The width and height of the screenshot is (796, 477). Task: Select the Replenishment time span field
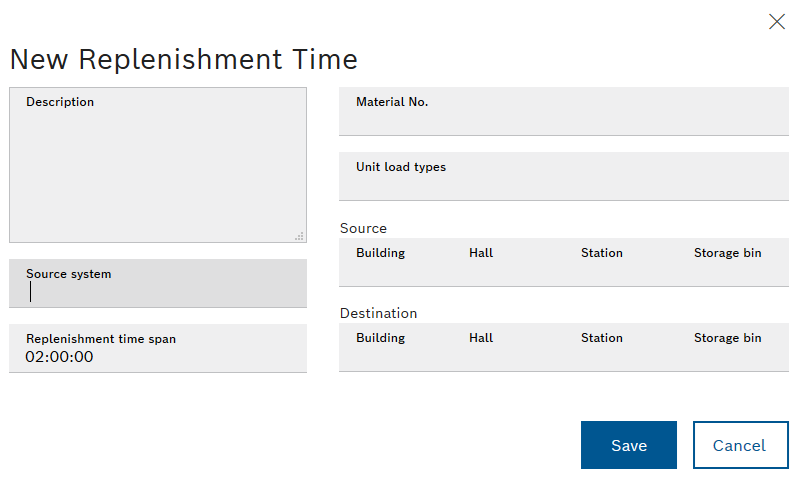(x=158, y=348)
